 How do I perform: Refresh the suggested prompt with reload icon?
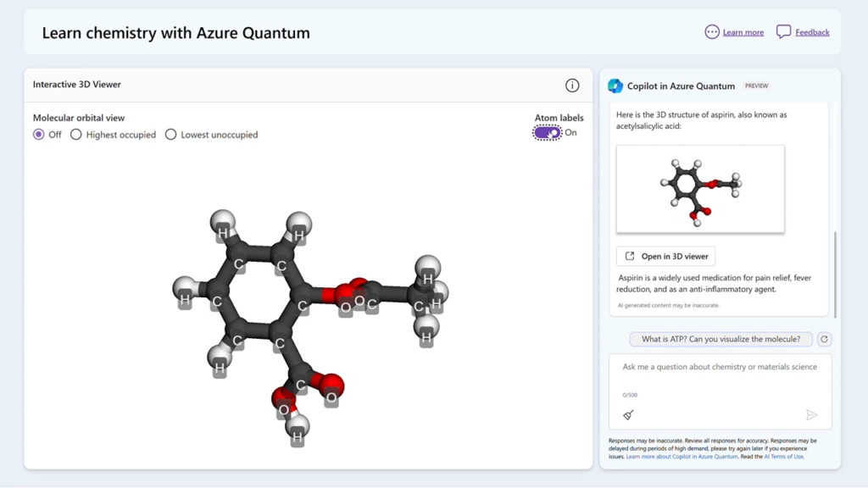(x=824, y=339)
